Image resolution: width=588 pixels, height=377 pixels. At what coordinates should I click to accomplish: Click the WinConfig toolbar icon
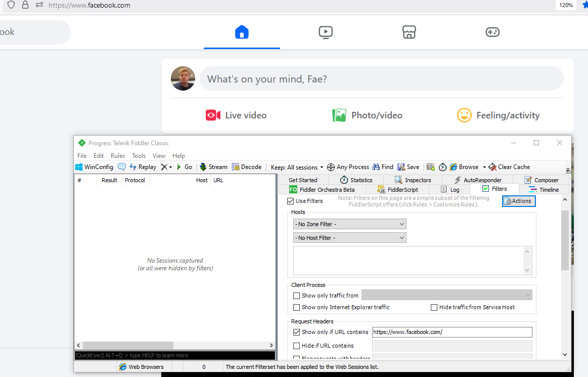point(79,167)
